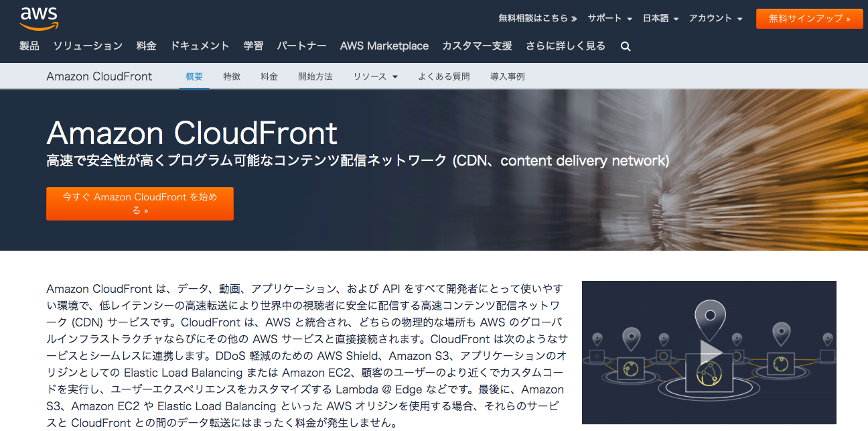868x431 pixels.
Task: Click the 無料サインアップ button
Action: pos(809,19)
